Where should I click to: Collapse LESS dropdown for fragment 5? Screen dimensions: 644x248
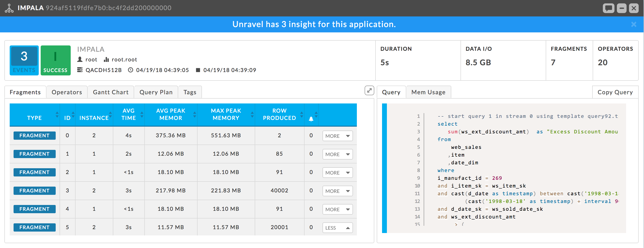[x=337, y=228]
